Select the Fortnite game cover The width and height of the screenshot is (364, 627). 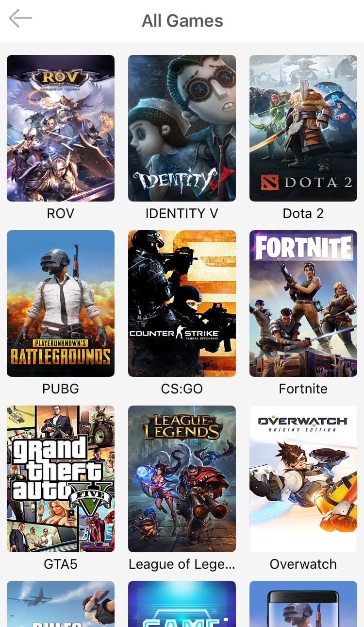pos(303,304)
